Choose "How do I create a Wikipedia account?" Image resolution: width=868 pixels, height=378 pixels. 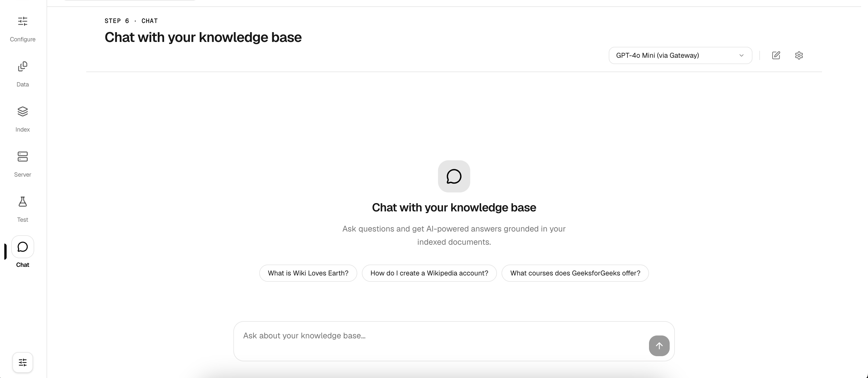[x=429, y=273]
